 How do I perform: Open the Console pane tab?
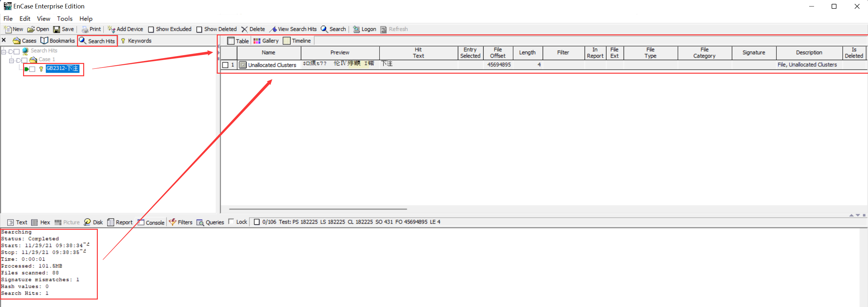[x=151, y=222]
